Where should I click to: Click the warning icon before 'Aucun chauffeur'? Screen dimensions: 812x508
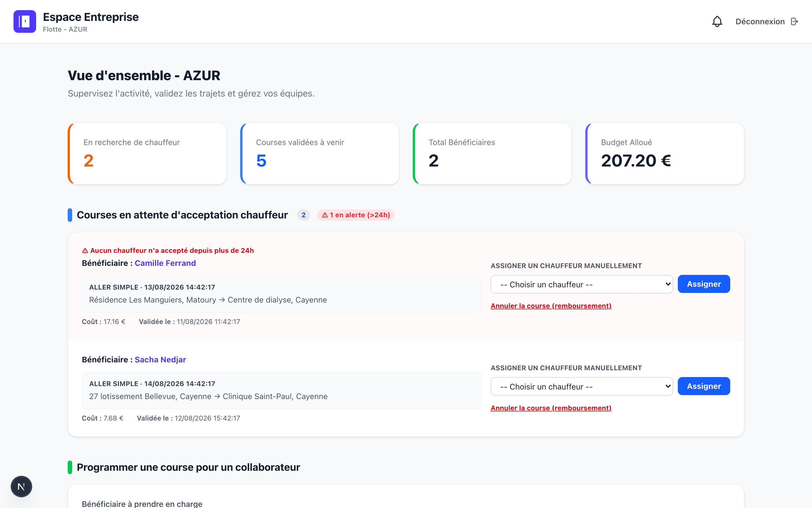point(85,251)
